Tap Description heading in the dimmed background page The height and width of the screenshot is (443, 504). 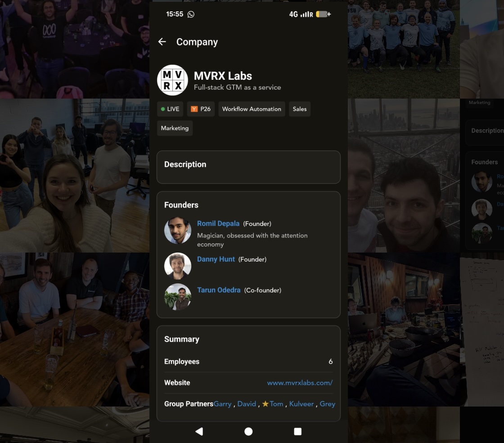click(x=487, y=131)
